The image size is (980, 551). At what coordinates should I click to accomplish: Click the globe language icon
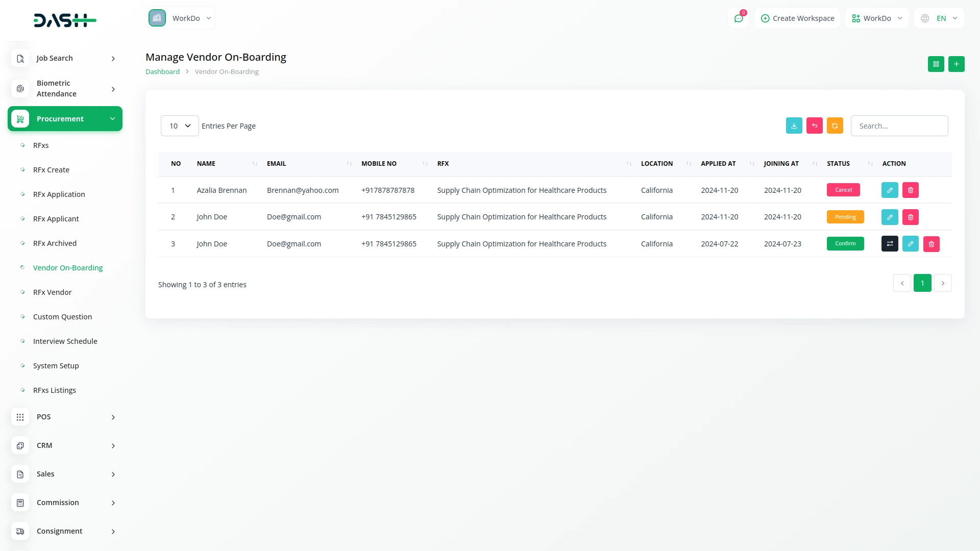coord(924,18)
